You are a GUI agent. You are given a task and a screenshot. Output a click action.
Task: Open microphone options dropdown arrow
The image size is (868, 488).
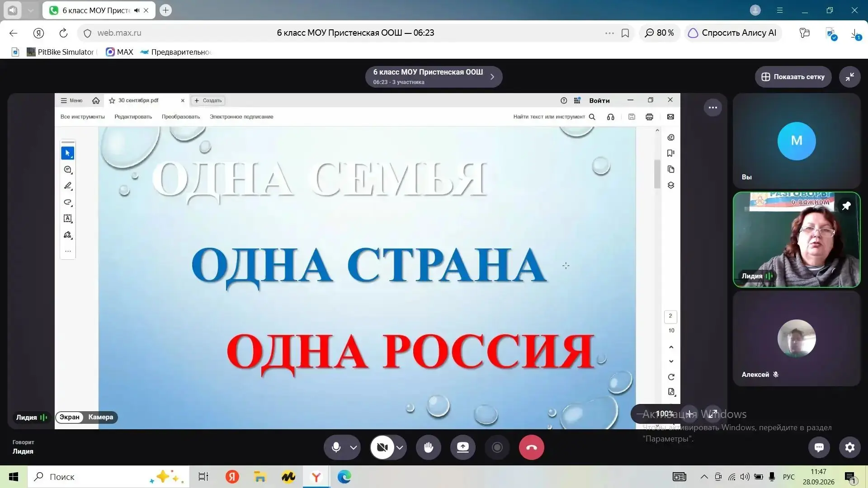(354, 447)
